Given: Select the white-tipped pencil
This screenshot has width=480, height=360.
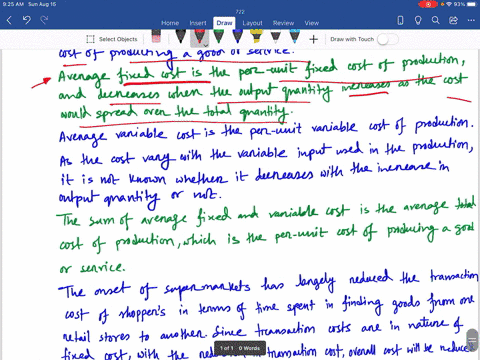Looking at the screenshot, I should click(275, 37).
